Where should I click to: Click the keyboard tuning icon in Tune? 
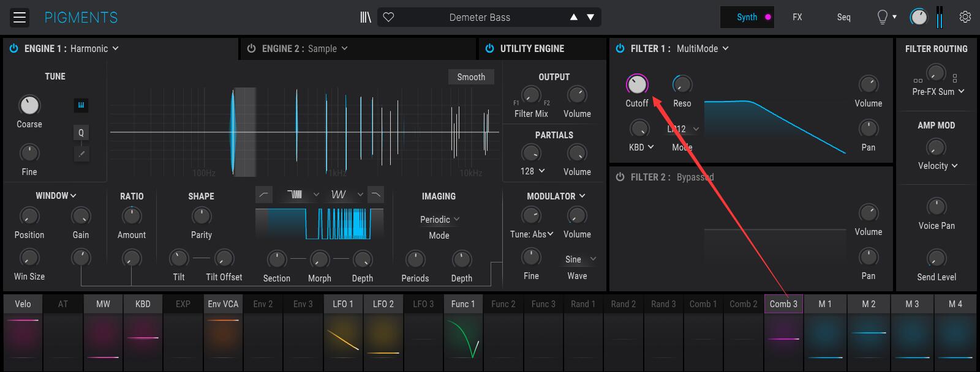point(81,105)
